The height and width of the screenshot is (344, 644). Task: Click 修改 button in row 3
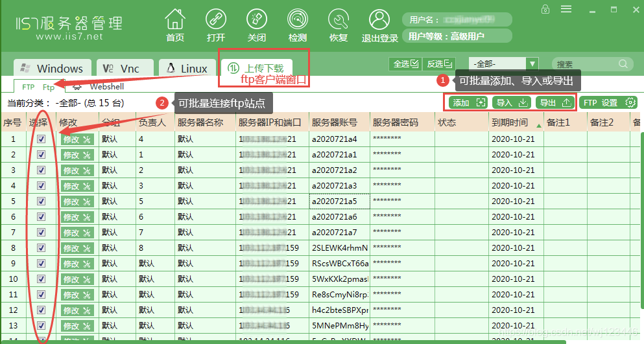[77, 171]
